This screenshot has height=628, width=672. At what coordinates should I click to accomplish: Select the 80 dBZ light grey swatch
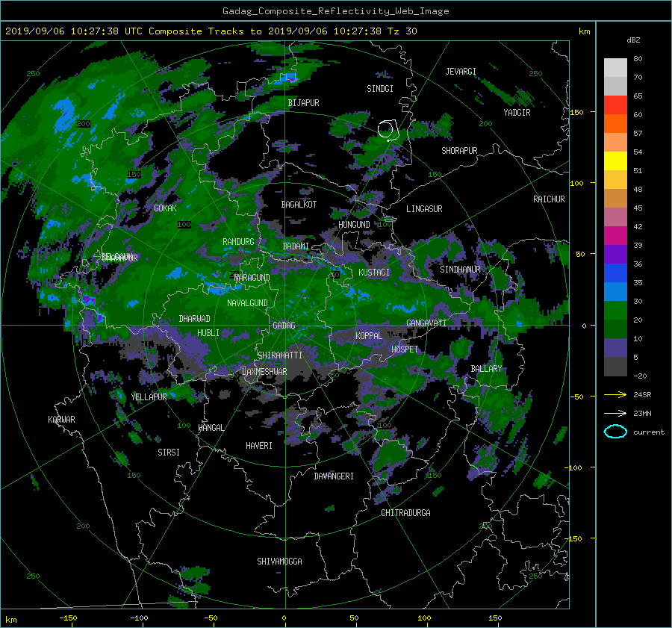(x=615, y=68)
